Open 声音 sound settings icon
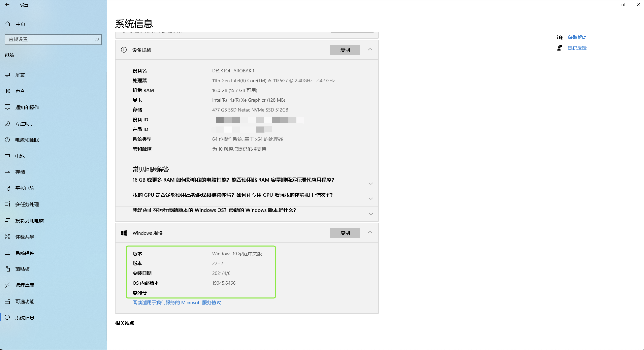Viewport: 644px width, 350px height. pyautogui.click(x=8, y=91)
